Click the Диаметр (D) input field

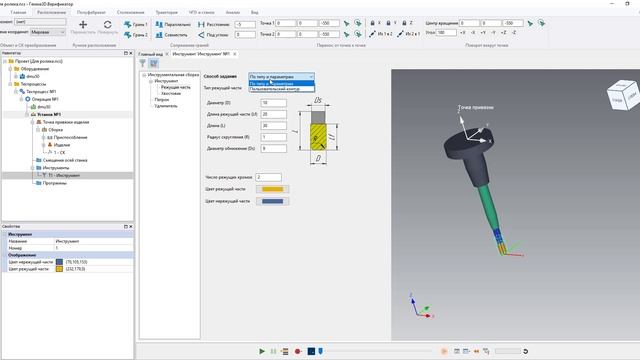tap(273, 103)
